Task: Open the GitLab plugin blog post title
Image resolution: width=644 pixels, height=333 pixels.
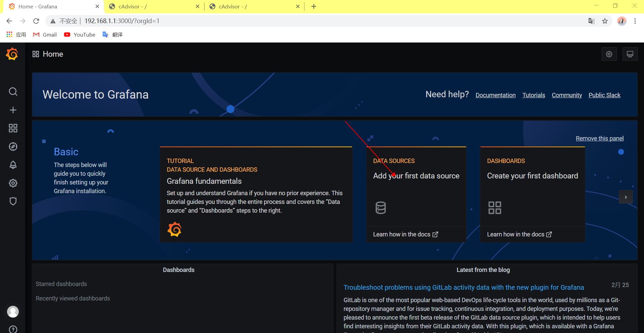Action: click(x=463, y=287)
